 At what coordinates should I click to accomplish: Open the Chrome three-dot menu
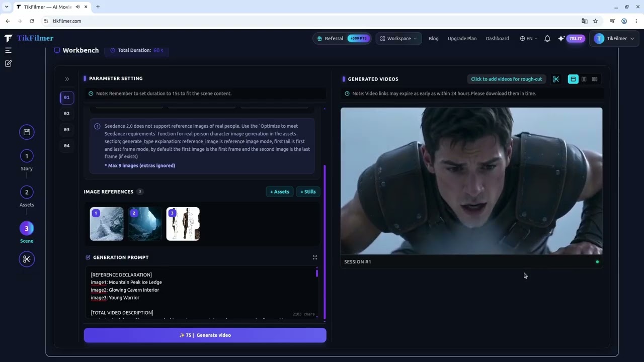click(636, 21)
